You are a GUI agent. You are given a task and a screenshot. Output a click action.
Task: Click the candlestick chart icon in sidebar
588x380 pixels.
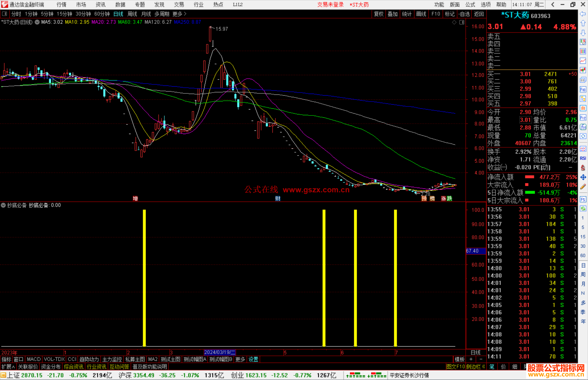click(x=583, y=70)
